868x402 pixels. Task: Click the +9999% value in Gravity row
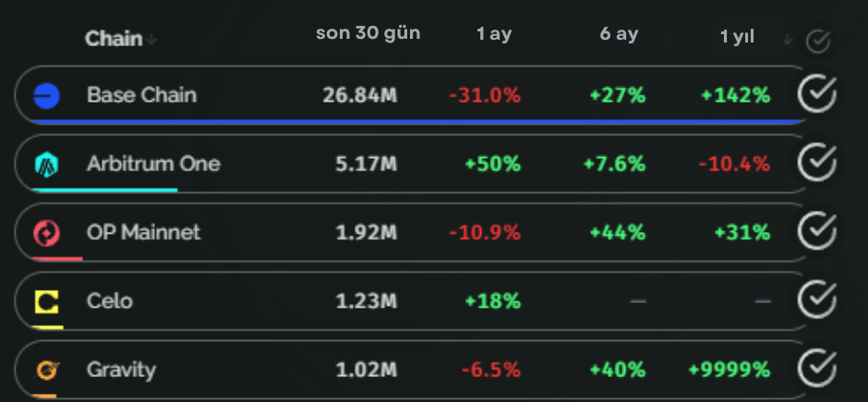tap(729, 370)
